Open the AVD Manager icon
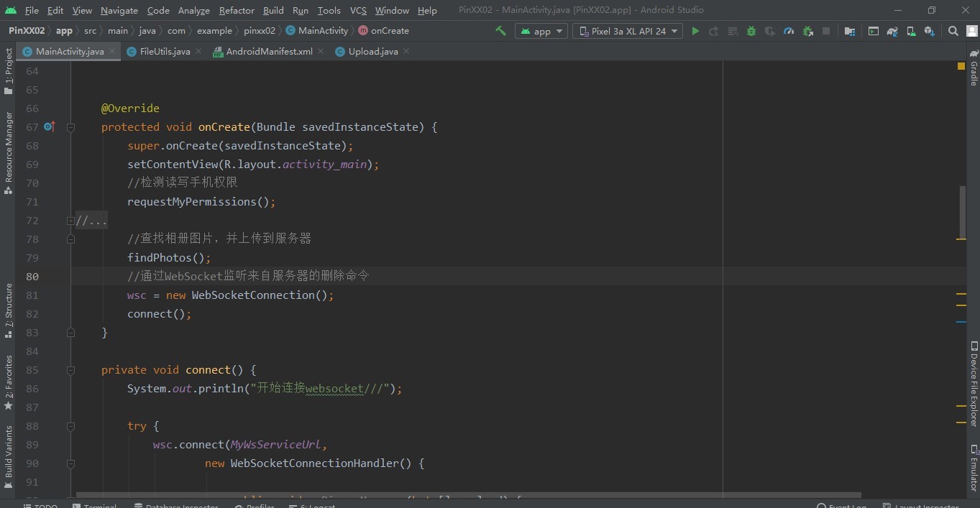This screenshot has width=980, height=508. point(911,31)
